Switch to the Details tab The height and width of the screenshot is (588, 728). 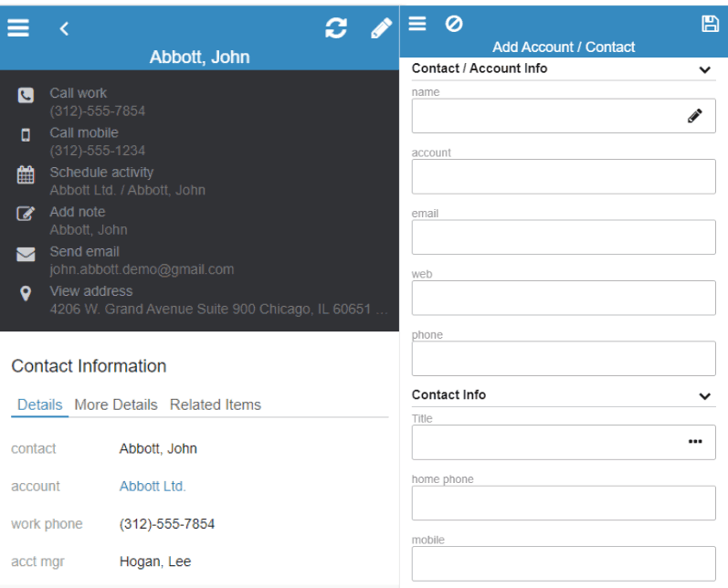(40, 404)
